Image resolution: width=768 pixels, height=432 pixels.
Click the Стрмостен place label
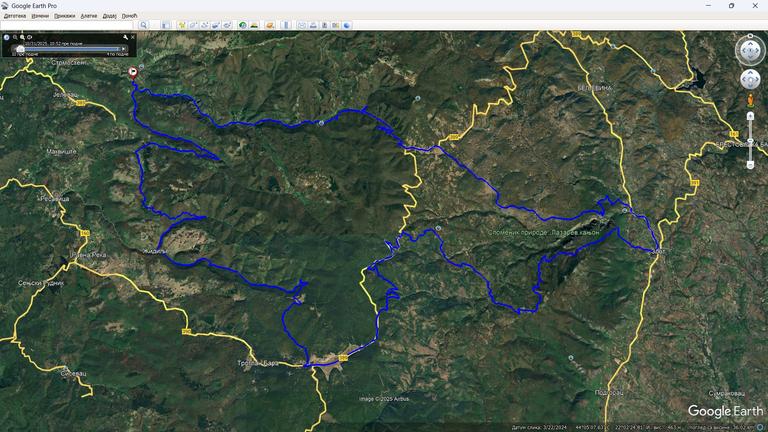[69, 63]
